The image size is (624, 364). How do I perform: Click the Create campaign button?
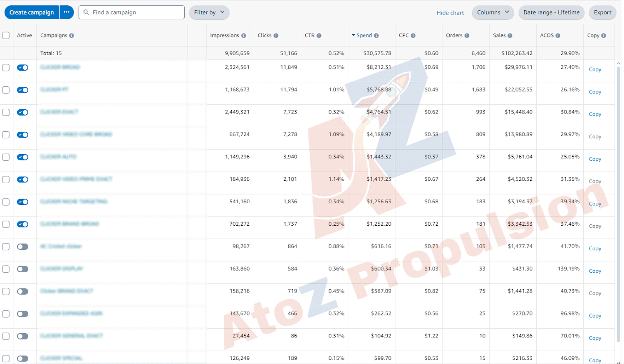(x=32, y=12)
